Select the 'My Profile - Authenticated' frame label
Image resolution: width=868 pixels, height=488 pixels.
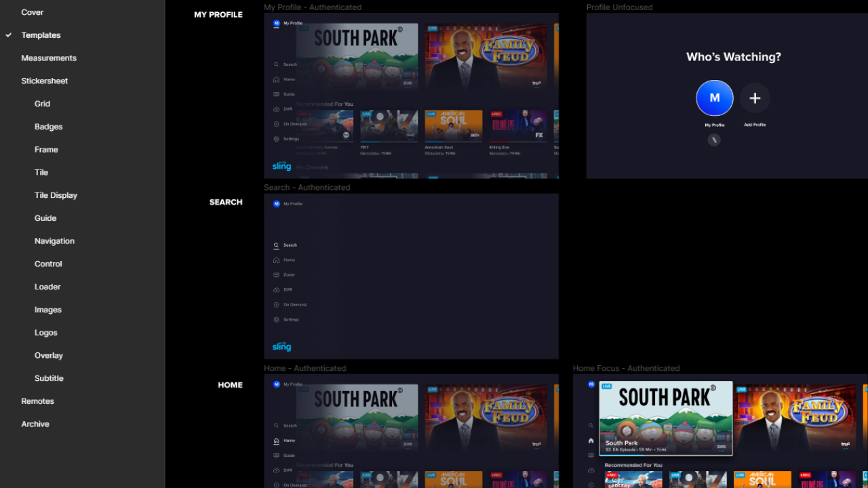click(313, 7)
